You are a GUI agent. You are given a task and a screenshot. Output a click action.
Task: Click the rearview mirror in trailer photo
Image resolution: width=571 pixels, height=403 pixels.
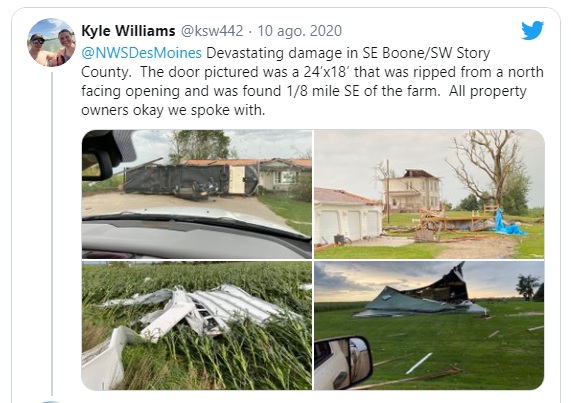point(98,166)
